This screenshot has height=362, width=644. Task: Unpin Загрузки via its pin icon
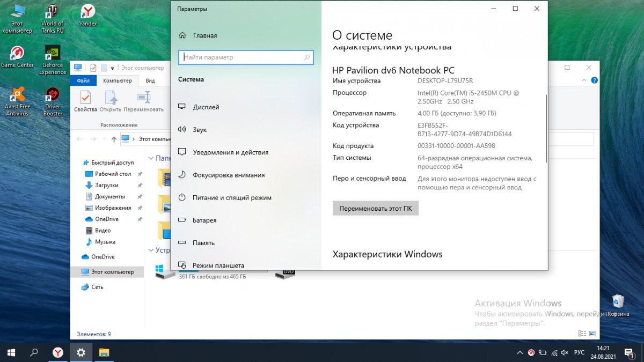[x=140, y=185]
